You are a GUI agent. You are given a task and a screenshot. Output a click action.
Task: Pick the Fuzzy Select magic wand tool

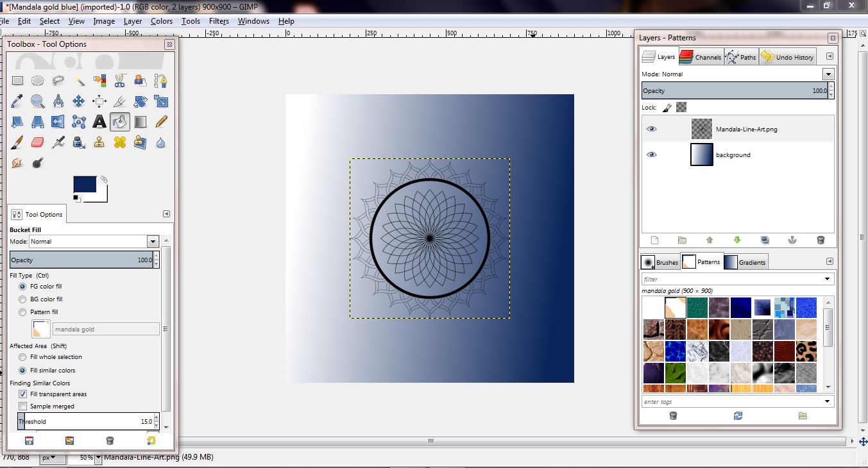(79, 81)
